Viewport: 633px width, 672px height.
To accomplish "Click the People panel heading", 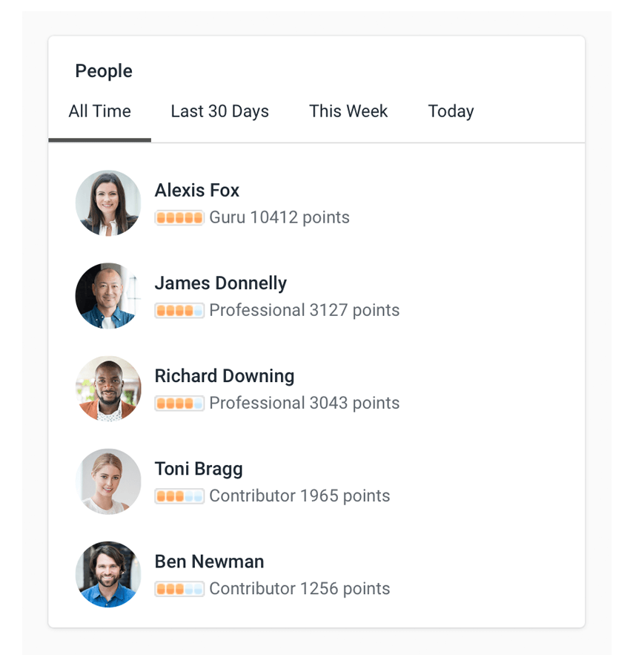I will [103, 70].
